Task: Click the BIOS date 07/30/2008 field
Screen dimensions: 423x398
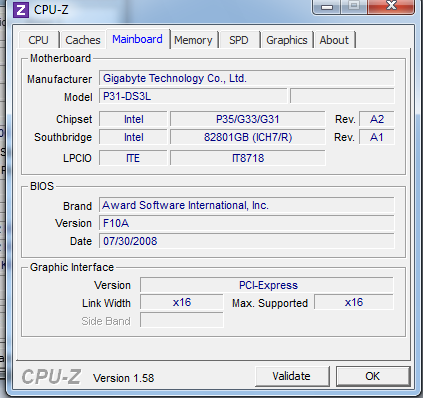Action: click(247, 241)
